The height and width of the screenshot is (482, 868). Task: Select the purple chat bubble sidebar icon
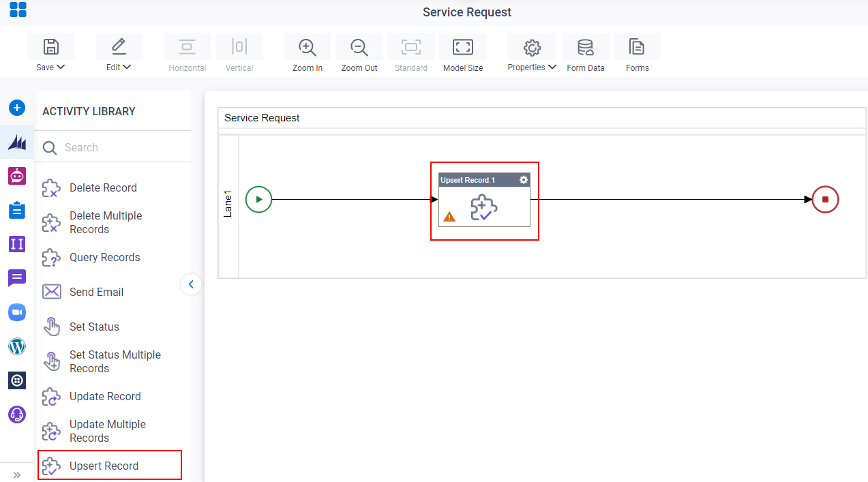point(17,278)
